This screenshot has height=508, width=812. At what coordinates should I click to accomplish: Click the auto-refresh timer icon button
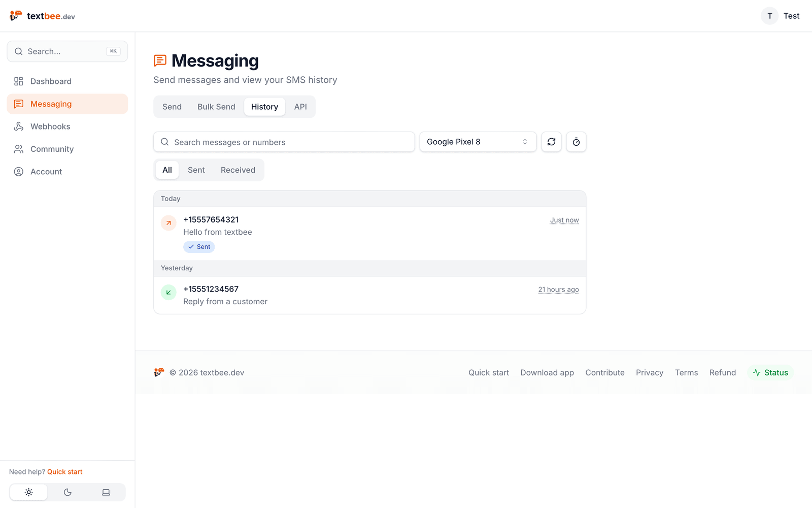point(576,142)
